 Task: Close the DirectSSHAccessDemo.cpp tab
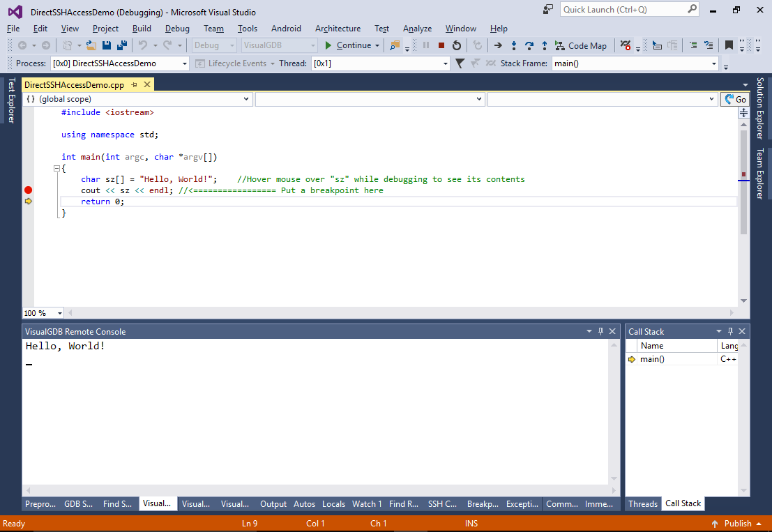click(x=146, y=84)
